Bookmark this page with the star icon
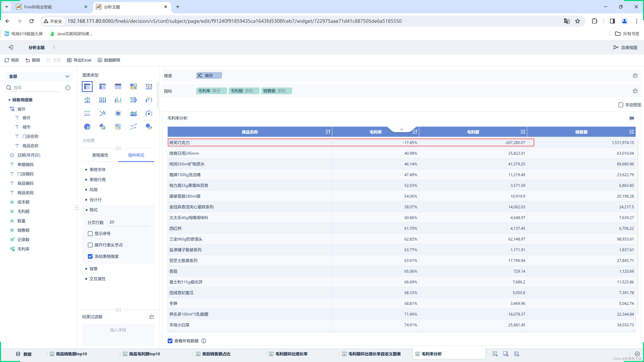Image resolution: width=644 pixels, height=362 pixels. (577, 21)
